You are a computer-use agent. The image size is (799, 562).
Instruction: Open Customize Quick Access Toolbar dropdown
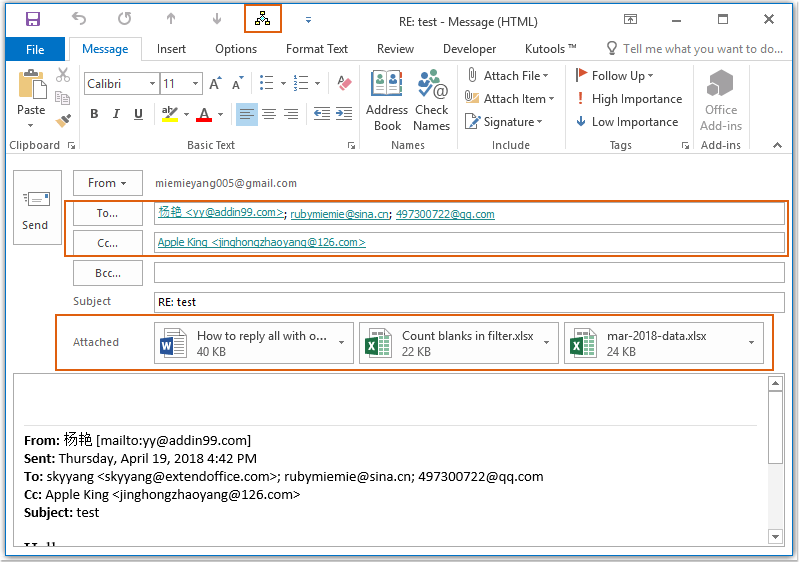click(x=308, y=20)
